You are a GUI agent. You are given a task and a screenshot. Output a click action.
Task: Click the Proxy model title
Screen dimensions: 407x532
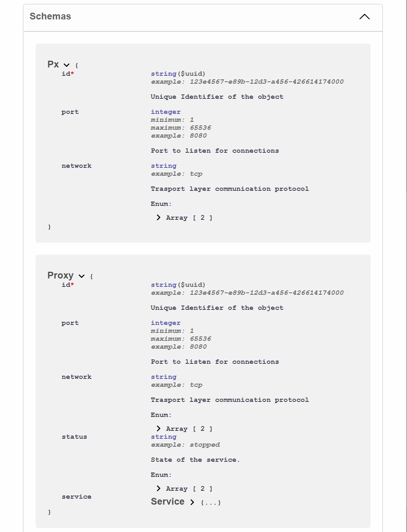click(x=60, y=275)
